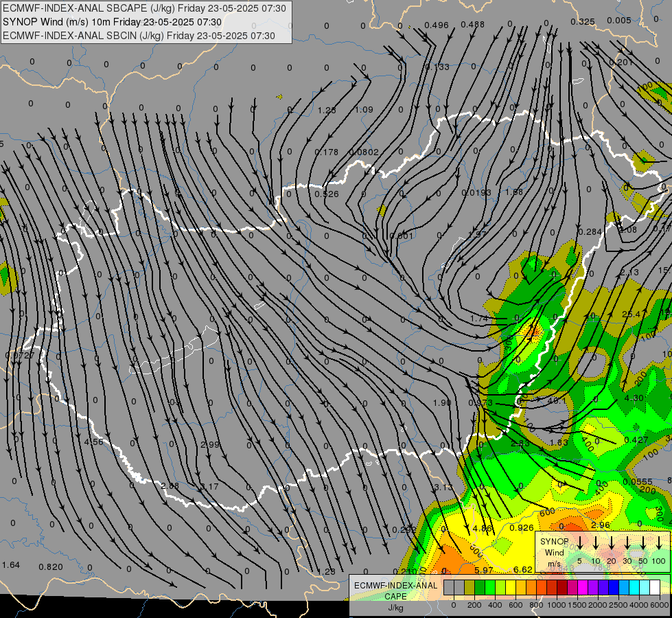Viewport: 672px width, 618px height.
Task: Click the 0.973 value on the map
Action: click(x=480, y=403)
